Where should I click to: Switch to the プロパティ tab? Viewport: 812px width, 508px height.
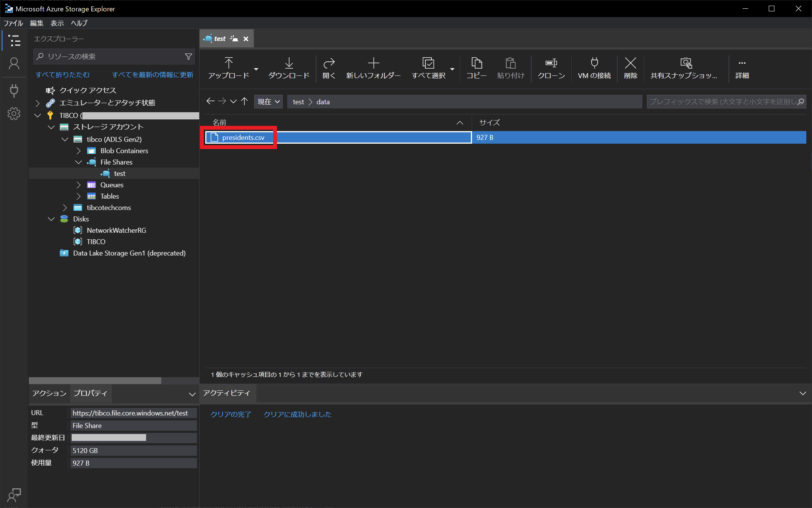pyautogui.click(x=90, y=393)
